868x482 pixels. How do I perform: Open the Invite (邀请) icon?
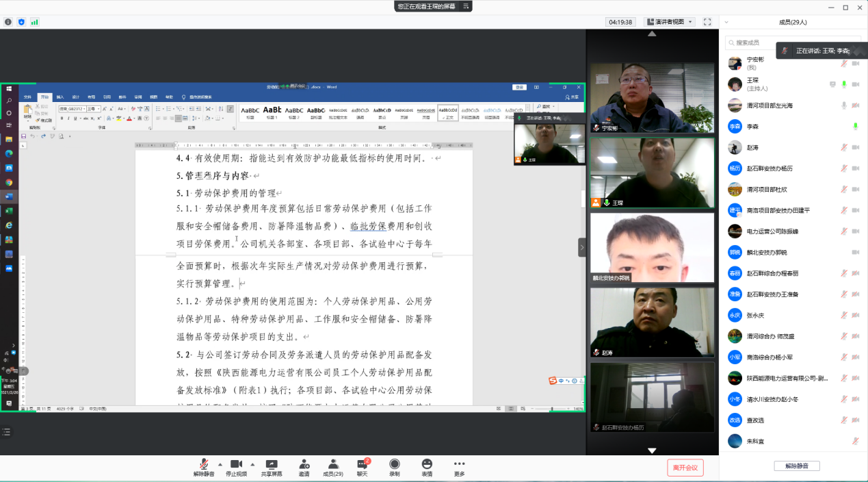point(304,465)
